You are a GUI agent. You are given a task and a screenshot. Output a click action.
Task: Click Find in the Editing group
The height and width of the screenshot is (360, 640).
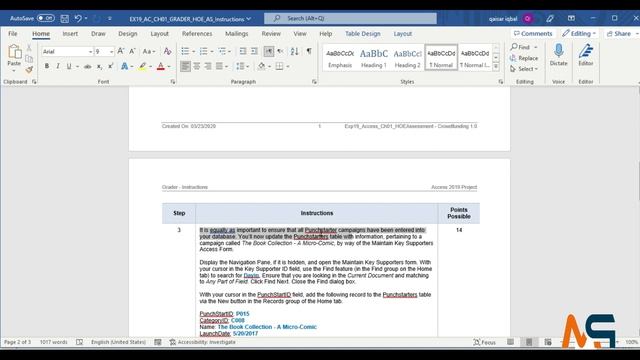coord(520,47)
